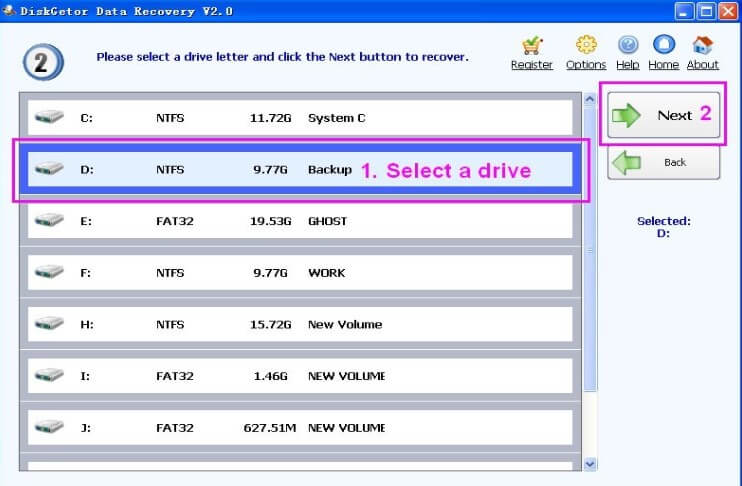
Task: Click NTFS in the H: row
Action: pyautogui.click(x=170, y=325)
